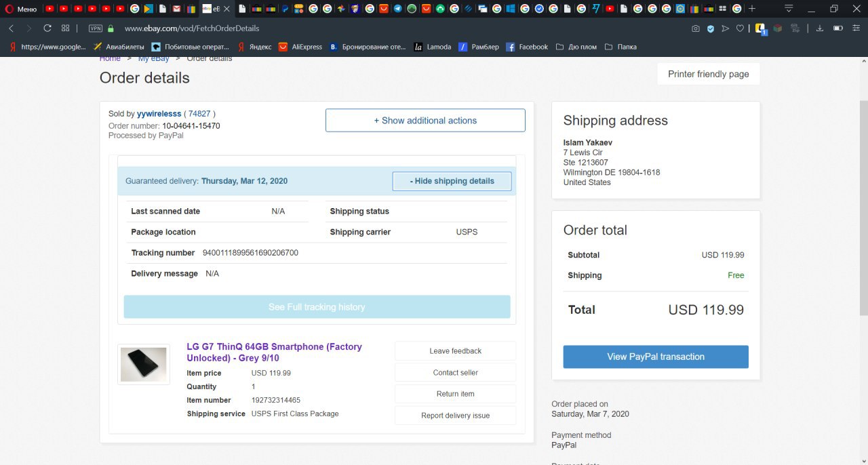
Task: Click the page vertical scrollbar
Action: tap(863, 207)
